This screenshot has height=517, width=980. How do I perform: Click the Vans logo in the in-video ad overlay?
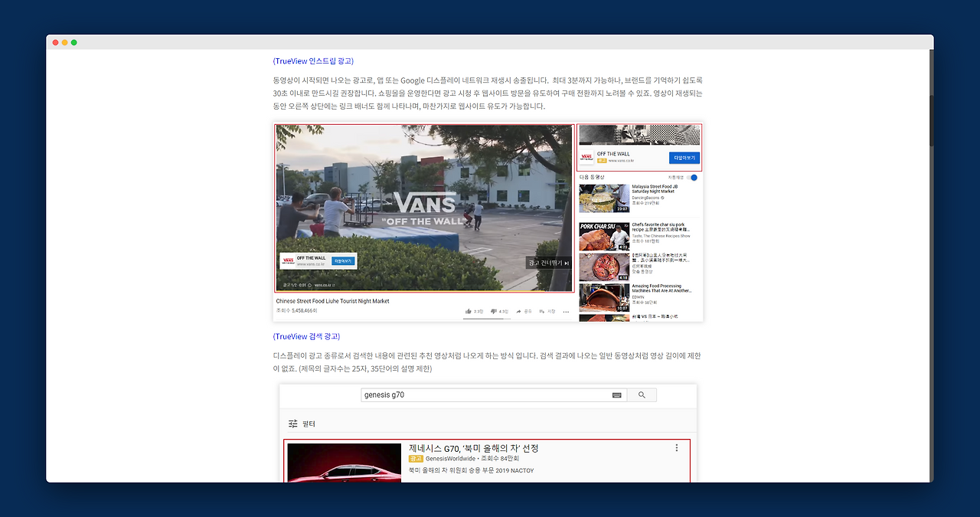click(288, 261)
